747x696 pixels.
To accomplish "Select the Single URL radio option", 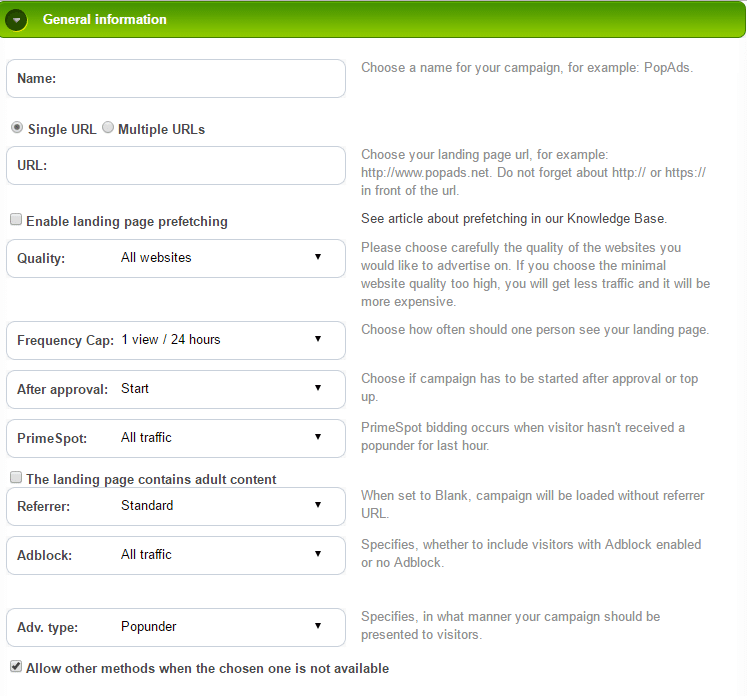I will point(17,128).
